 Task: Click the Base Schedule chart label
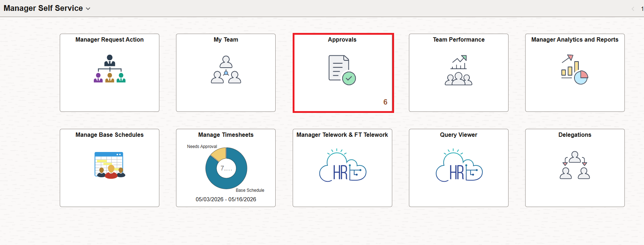pos(250,190)
